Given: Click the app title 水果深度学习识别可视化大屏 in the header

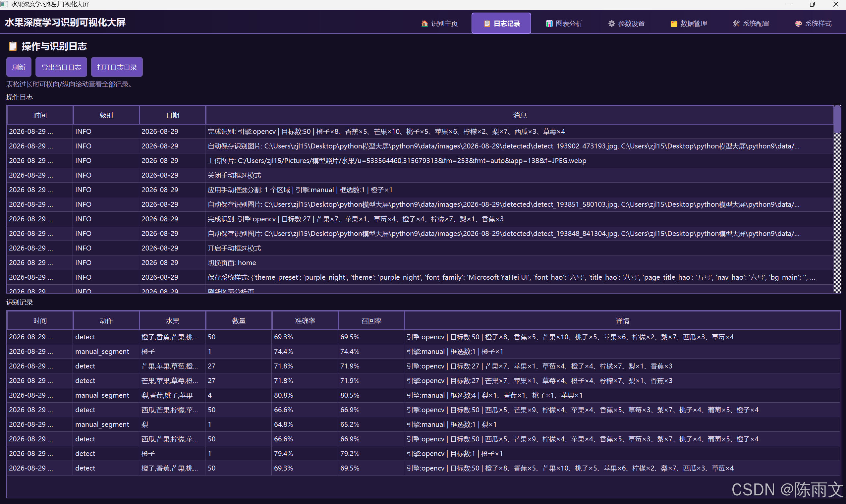Looking at the screenshot, I should coord(65,23).
